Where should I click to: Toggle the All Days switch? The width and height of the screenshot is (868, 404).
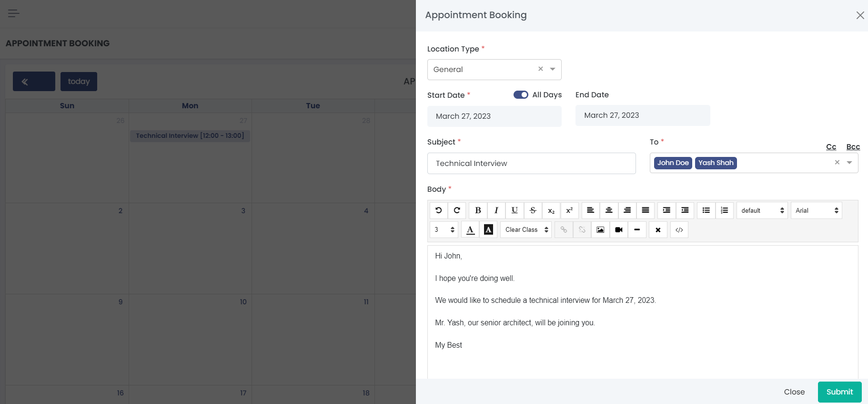point(520,94)
